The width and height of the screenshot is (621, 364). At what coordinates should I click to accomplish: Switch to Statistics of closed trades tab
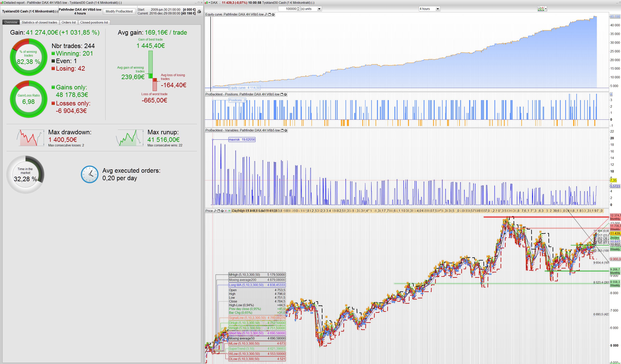[x=39, y=22]
